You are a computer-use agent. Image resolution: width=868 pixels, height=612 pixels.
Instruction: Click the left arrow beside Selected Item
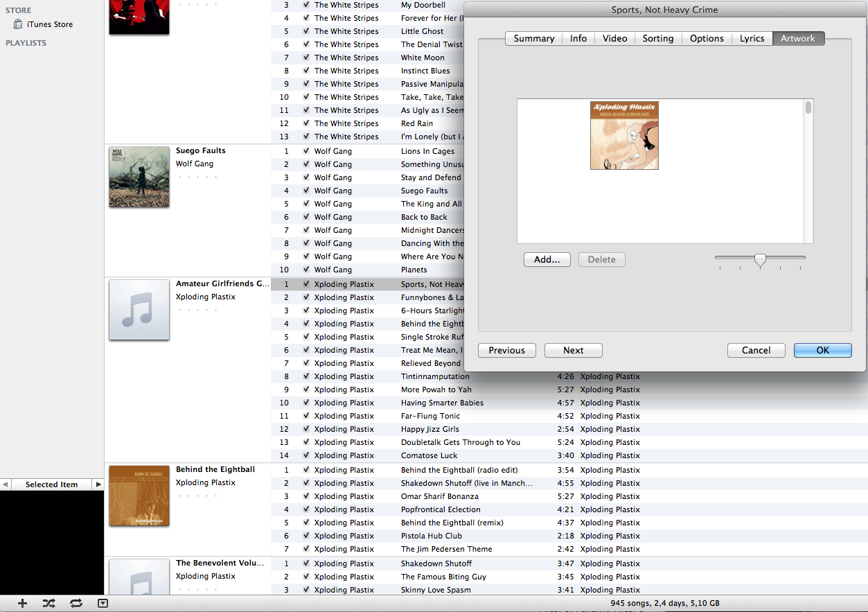click(x=5, y=484)
